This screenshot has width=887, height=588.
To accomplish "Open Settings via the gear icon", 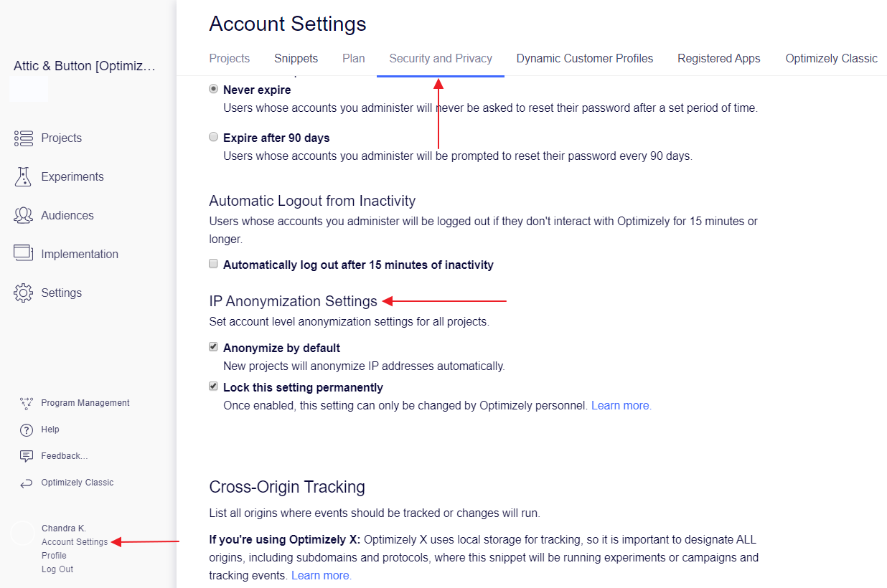I will (24, 293).
